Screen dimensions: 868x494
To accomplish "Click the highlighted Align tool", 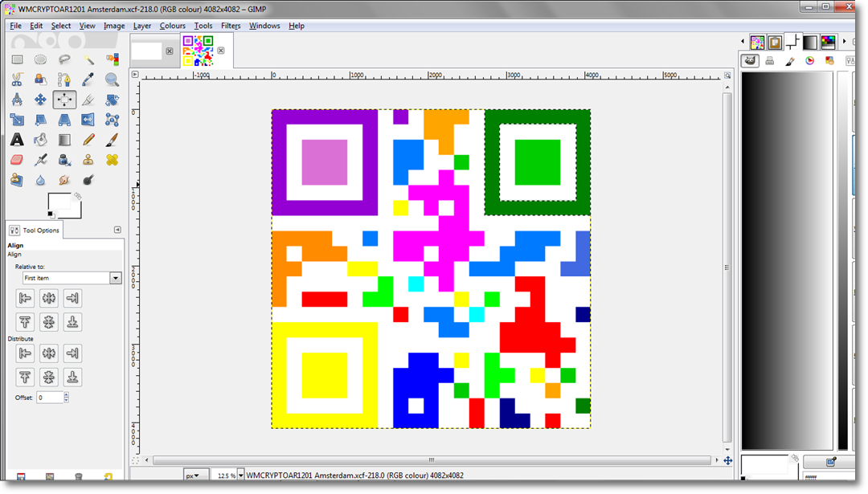I will pyautogui.click(x=64, y=100).
